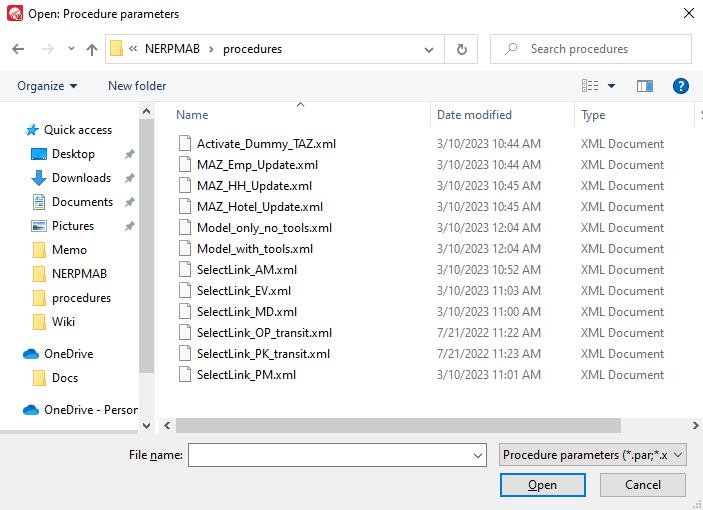Go up one folder level

(92, 49)
